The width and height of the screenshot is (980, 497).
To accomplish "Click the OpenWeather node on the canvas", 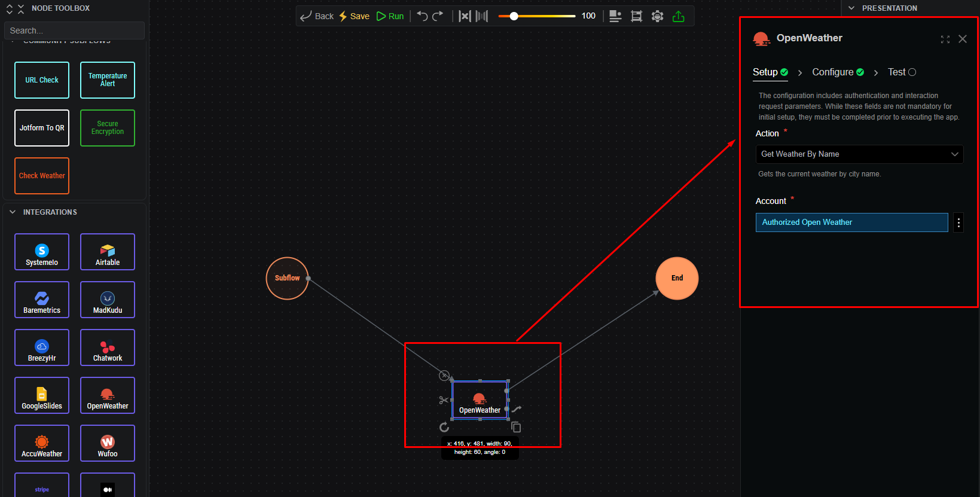I will click(x=480, y=400).
